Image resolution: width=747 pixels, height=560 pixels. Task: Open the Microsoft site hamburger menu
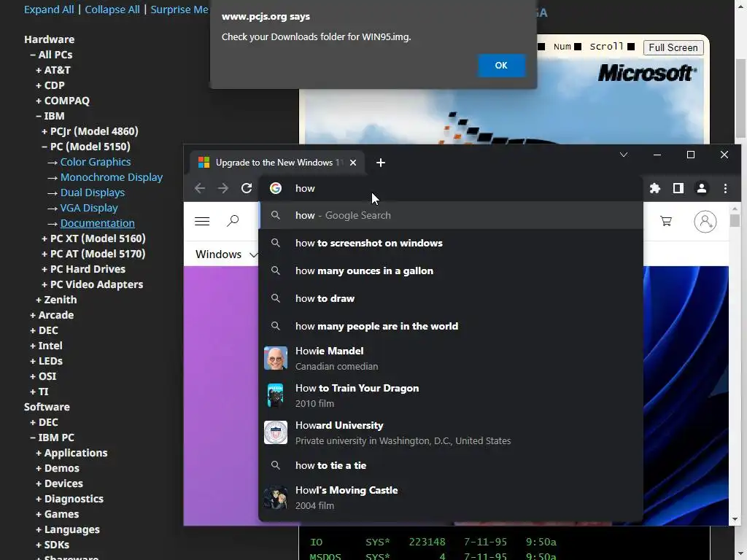pos(202,221)
